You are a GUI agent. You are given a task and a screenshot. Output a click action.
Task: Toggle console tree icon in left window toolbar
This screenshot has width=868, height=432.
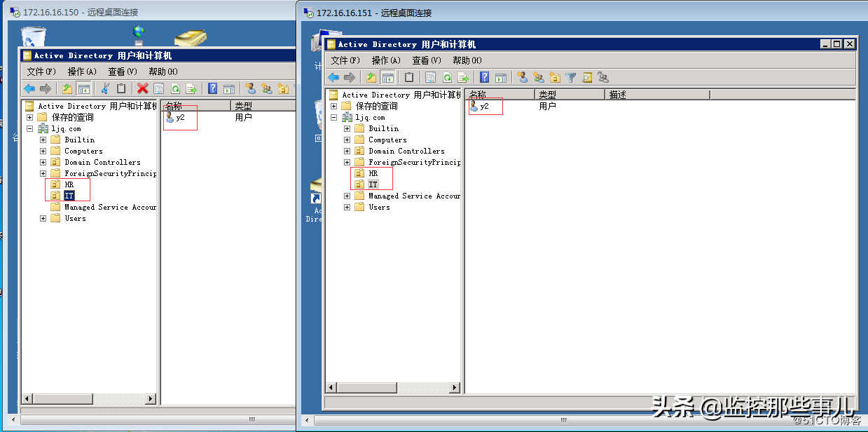(x=84, y=88)
